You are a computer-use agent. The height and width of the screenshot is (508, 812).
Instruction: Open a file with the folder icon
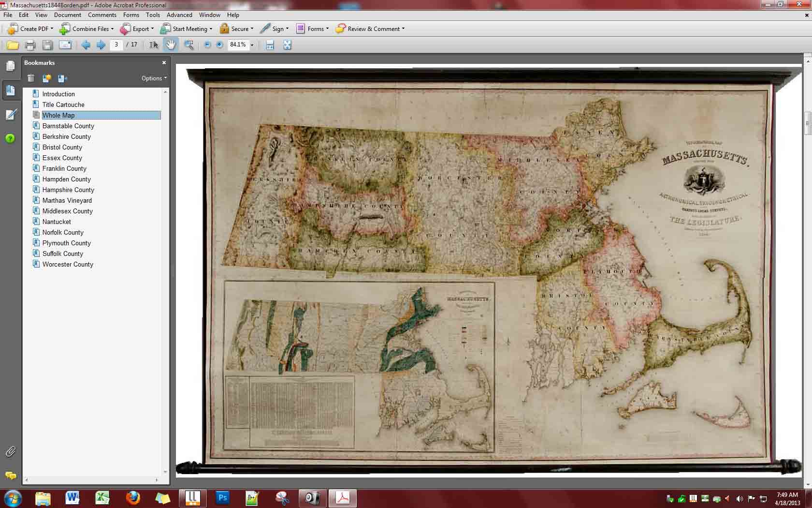tap(13, 45)
